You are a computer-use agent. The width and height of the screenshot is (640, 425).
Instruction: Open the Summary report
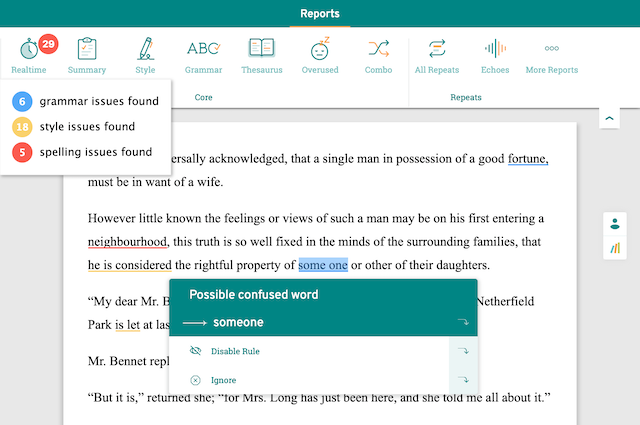87,56
